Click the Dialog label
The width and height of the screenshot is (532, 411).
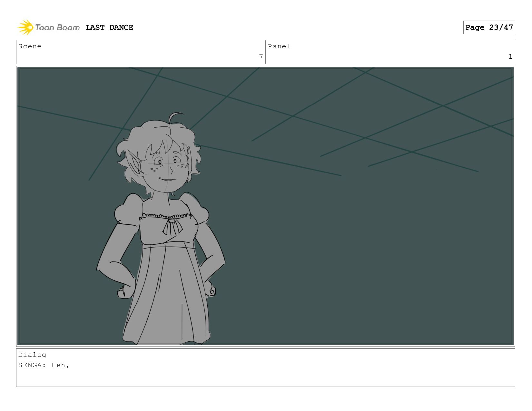tap(32, 355)
